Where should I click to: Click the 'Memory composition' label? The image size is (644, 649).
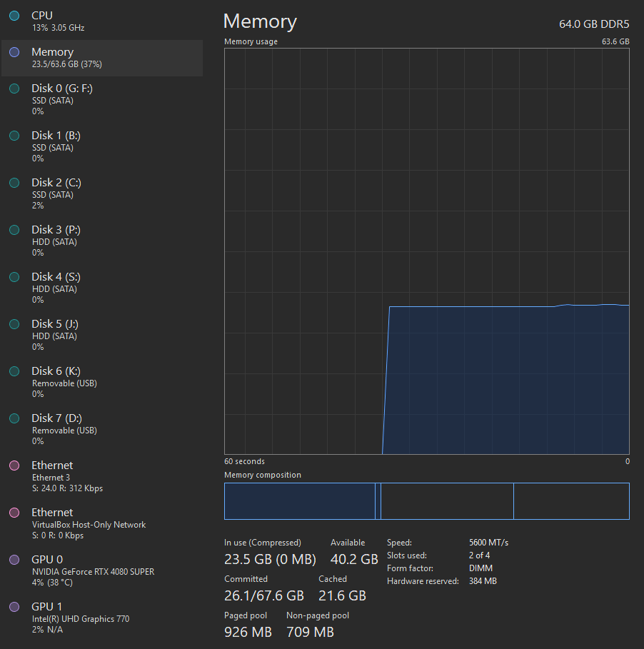click(263, 475)
